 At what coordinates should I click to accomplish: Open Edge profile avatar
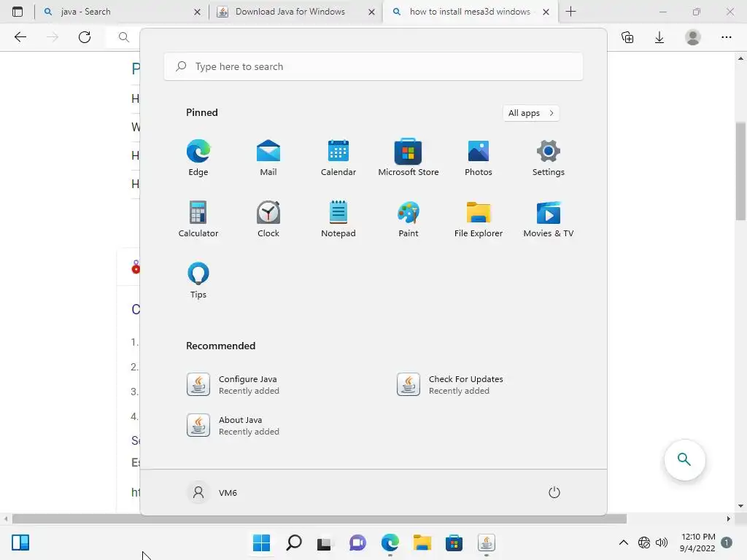tap(693, 37)
